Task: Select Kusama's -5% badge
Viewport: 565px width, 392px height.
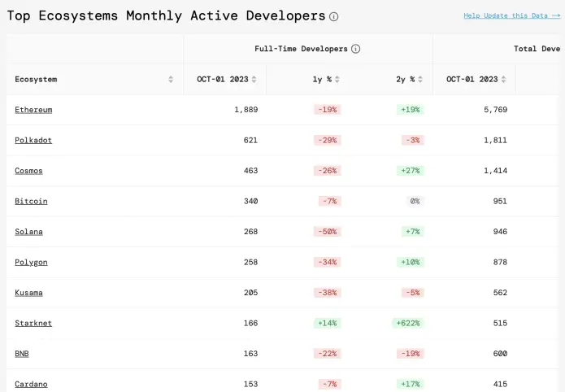Action: [x=413, y=293]
